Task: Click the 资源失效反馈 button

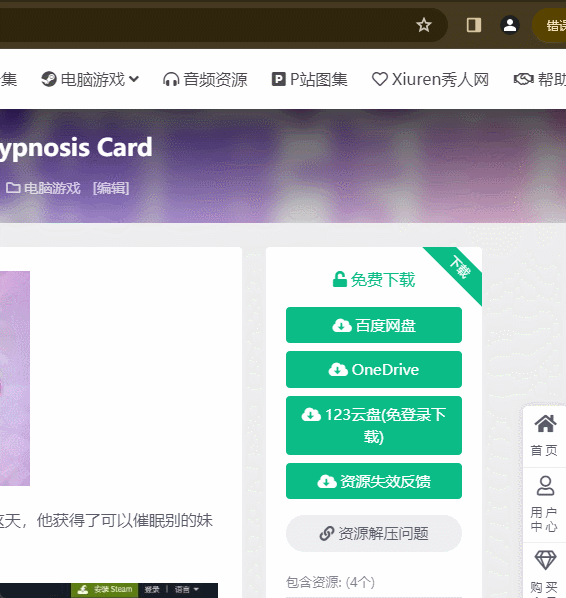Action: [374, 481]
